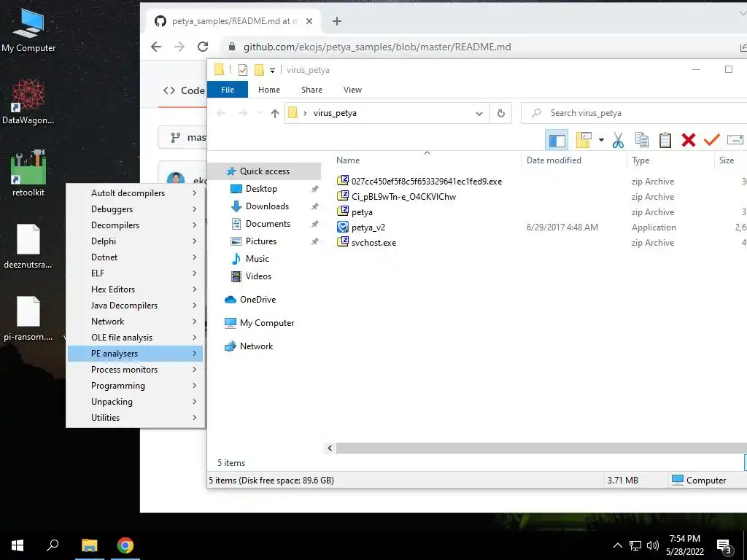747x560 pixels.
Task: Select pi-ransom... file on desktop
Action: coord(28,319)
